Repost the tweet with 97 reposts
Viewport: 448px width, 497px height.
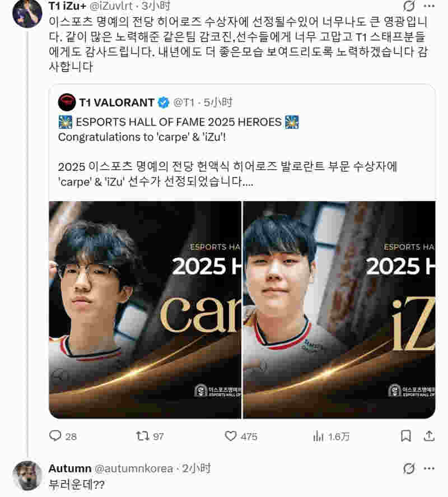pos(150,436)
